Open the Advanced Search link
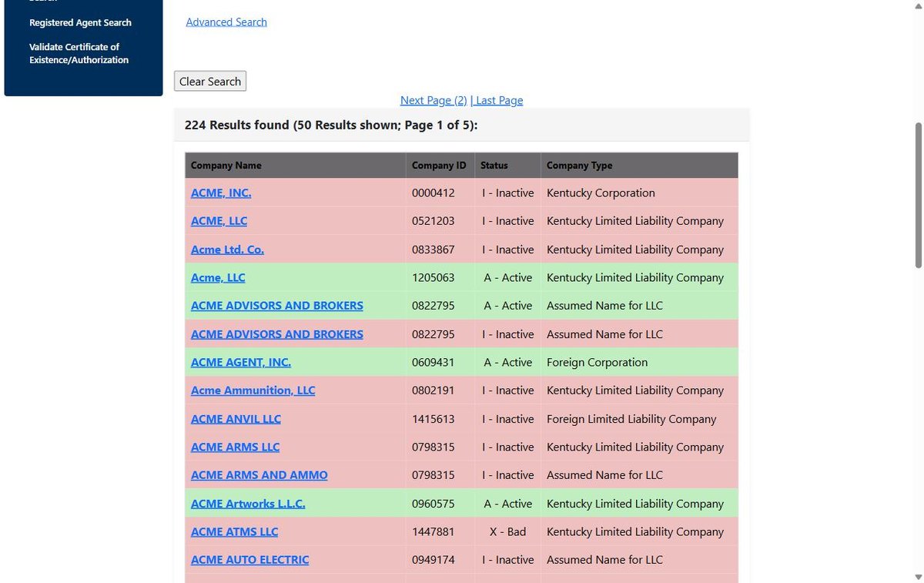924x583 pixels. (226, 22)
